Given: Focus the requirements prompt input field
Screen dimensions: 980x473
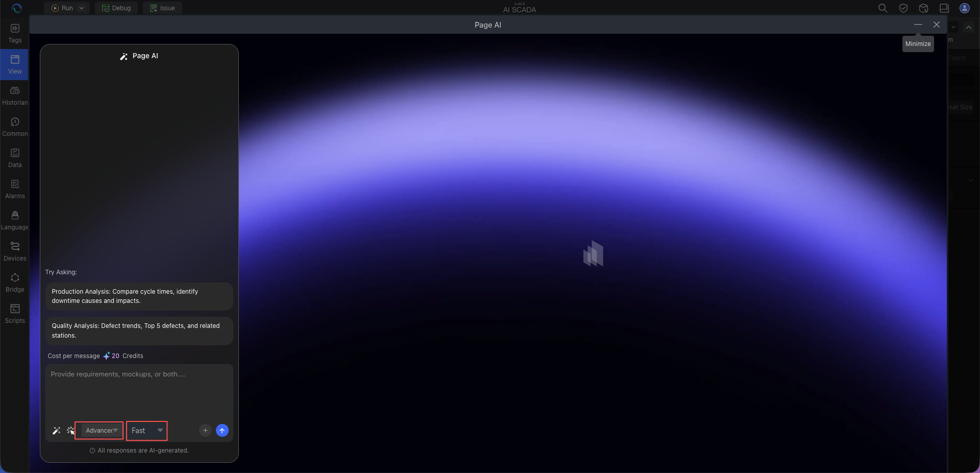Looking at the screenshot, I should coord(139,392).
